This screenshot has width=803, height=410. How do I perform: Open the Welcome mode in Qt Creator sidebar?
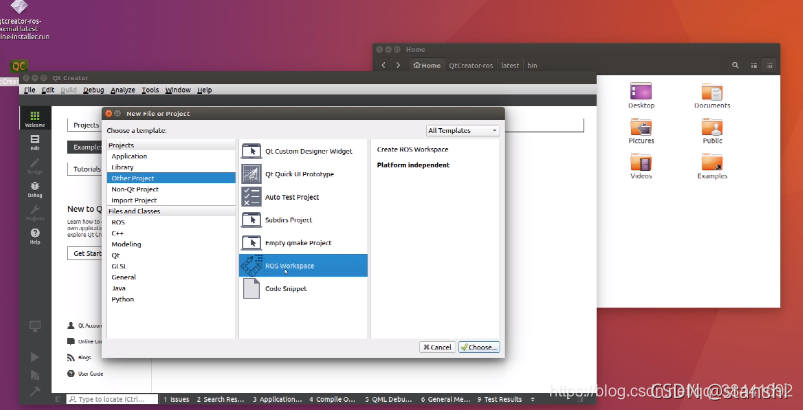(35, 119)
